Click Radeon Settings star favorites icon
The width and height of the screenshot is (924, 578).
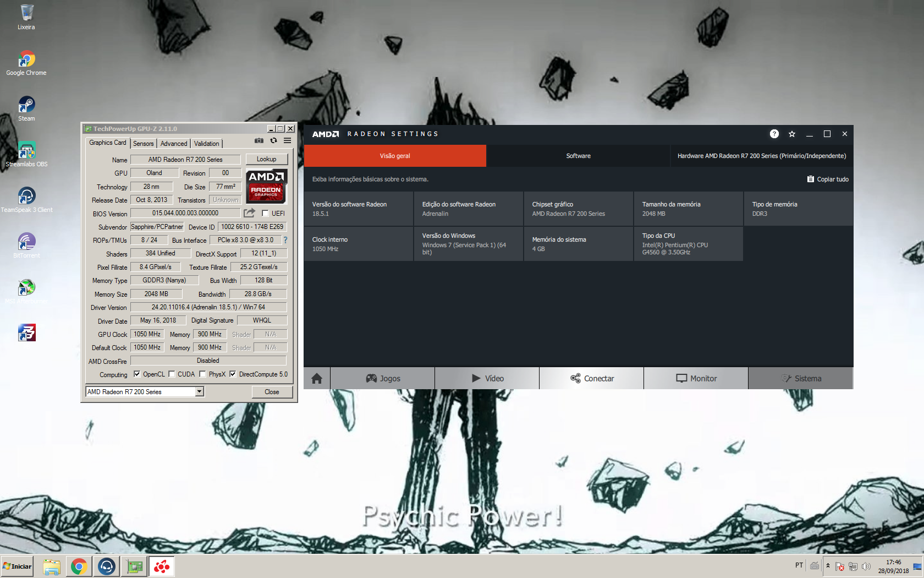(792, 134)
